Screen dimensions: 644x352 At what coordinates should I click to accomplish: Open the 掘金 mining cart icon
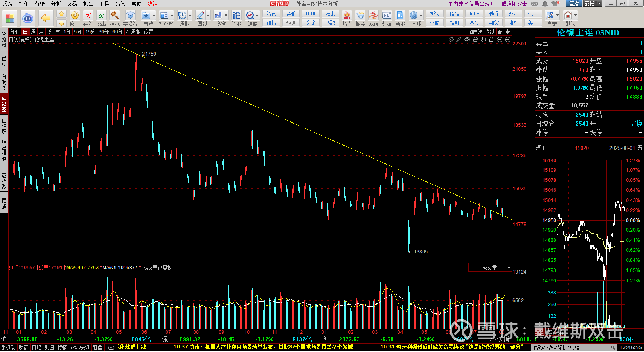[x=360, y=18]
